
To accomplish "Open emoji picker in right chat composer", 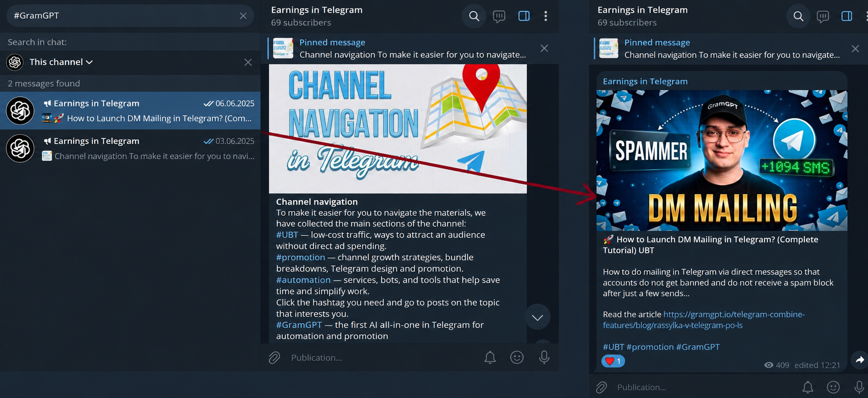I will (833, 387).
